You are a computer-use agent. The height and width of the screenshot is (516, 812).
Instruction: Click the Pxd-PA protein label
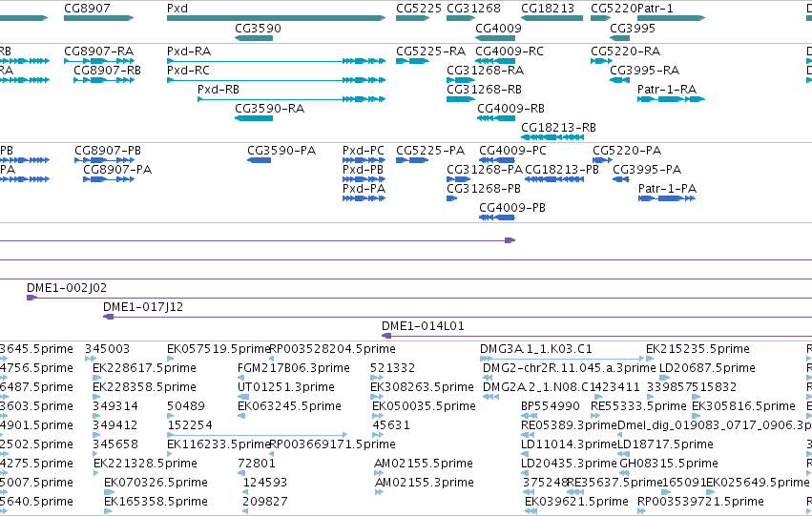[x=364, y=189]
